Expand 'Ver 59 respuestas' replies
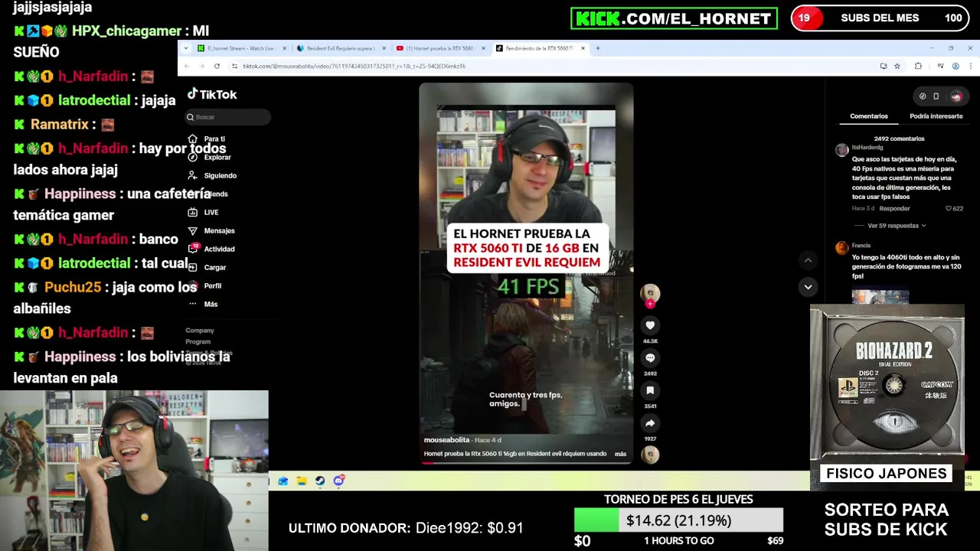This screenshot has height=551, width=980. [897, 226]
